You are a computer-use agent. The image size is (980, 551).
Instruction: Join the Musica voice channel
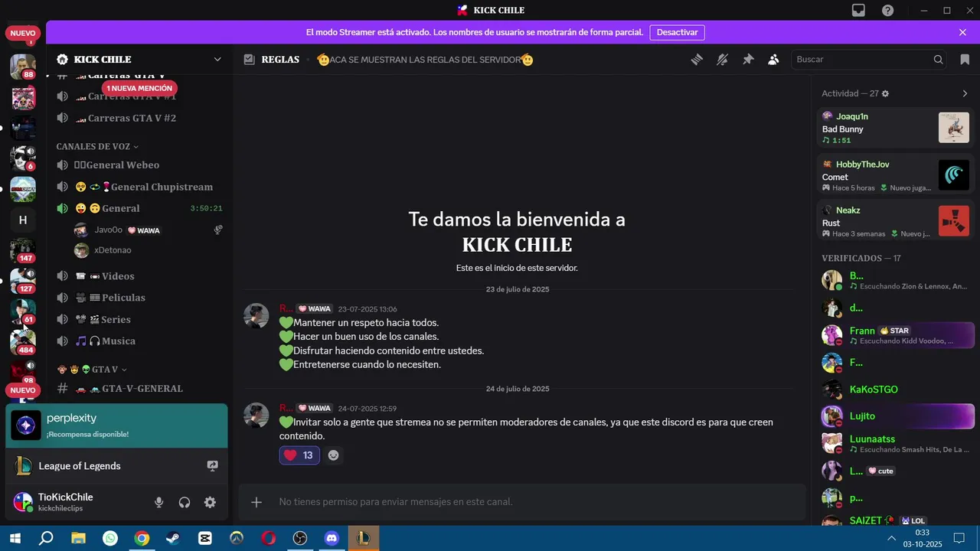(x=139, y=341)
